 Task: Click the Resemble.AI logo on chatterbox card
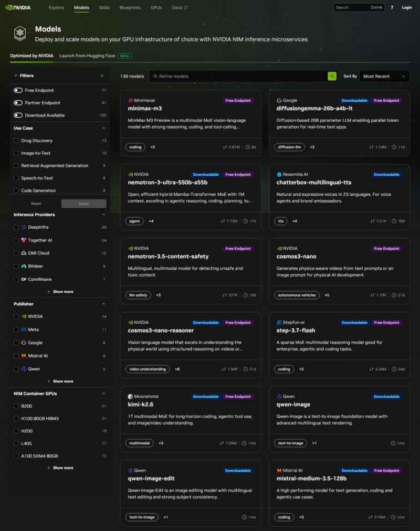click(279, 174)
